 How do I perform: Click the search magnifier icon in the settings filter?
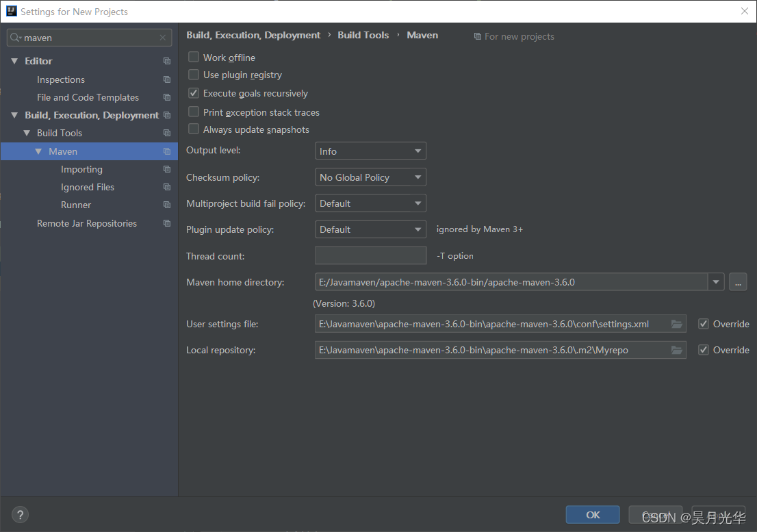[16, 38]
